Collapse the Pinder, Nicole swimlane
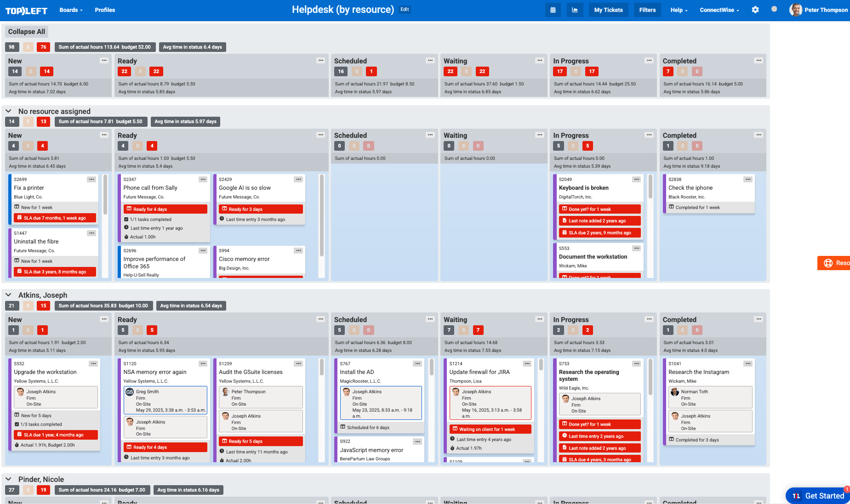Viewport: 850px width, 504px height. point(8,479)
